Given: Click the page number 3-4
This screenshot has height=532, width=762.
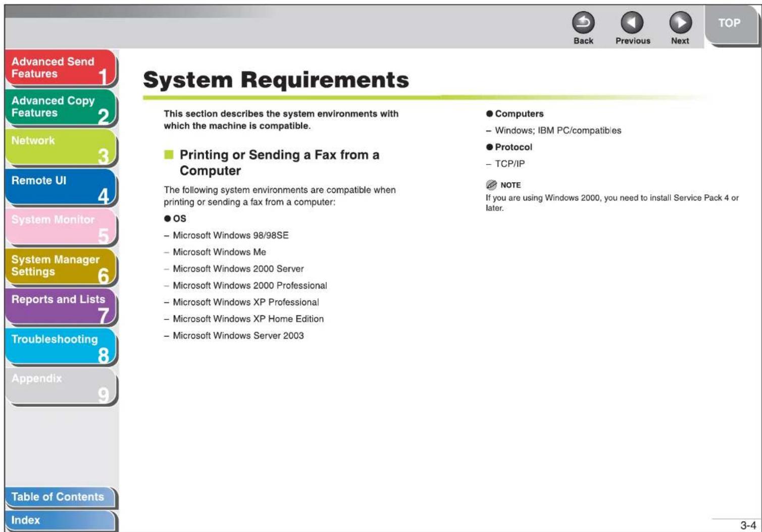Looking at the screenshot, I should tap(748, 525).
